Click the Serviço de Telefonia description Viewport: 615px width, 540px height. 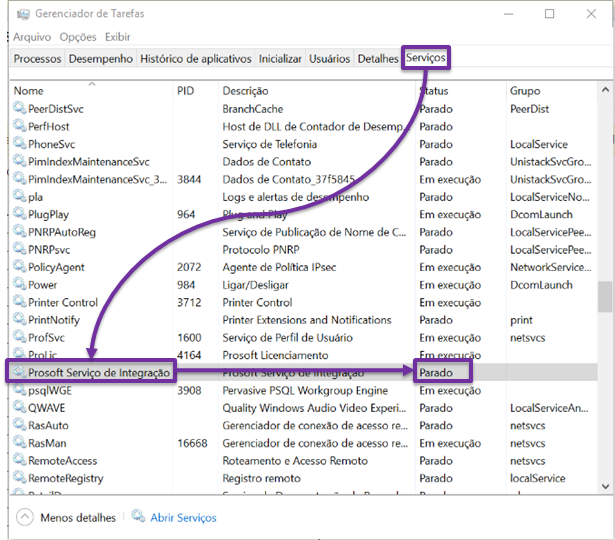tap(269, 144)
